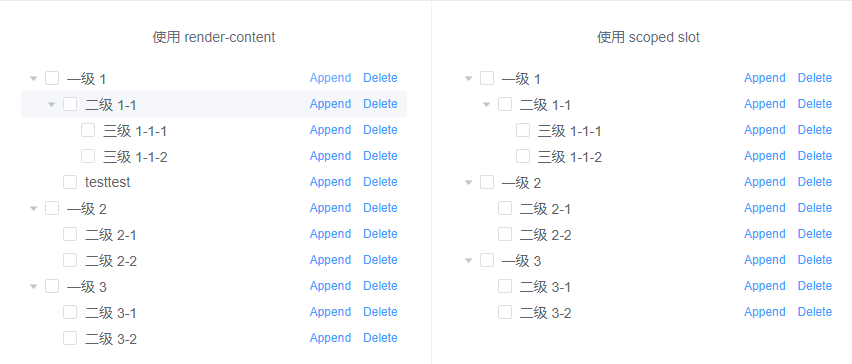Check the testtest node checkbox
This screenshot has width=852, height=364.
click(70, 182)
